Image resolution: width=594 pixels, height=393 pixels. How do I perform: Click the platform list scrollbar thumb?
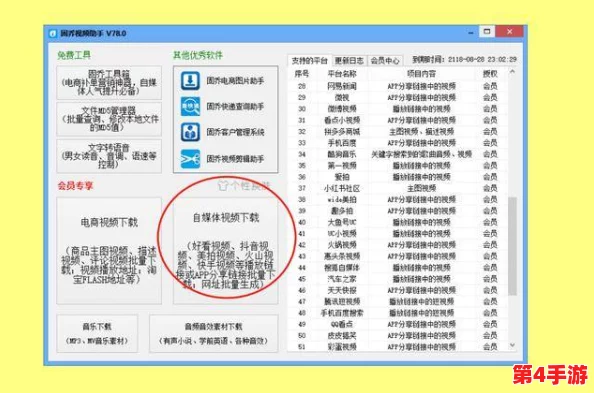point(513,246)
